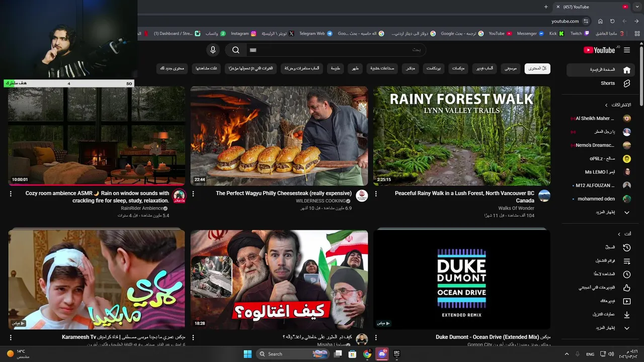Go to the browser home page button
644x362 pixels.
(x=600, y=21)
